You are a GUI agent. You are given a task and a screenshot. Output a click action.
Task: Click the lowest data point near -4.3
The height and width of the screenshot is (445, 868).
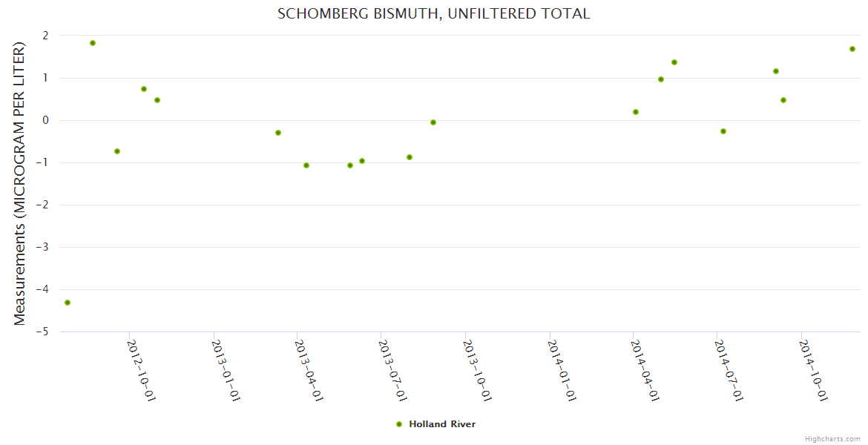68,303
